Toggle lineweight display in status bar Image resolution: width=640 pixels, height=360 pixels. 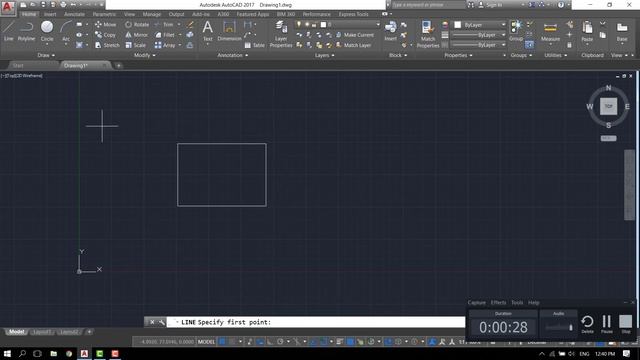[x=340, y=342]
